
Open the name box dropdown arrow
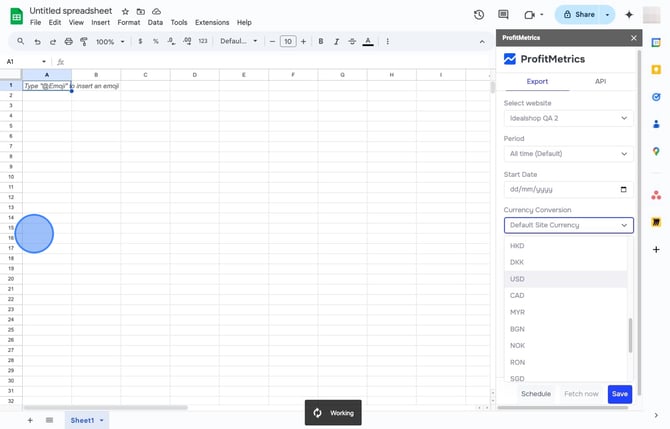pos(44,62)
